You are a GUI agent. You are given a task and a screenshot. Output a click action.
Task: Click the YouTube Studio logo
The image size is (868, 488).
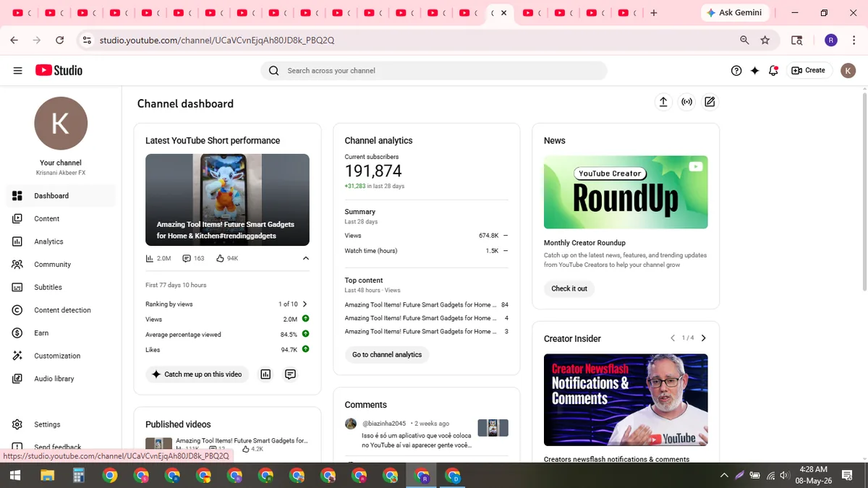coord(59,70)
